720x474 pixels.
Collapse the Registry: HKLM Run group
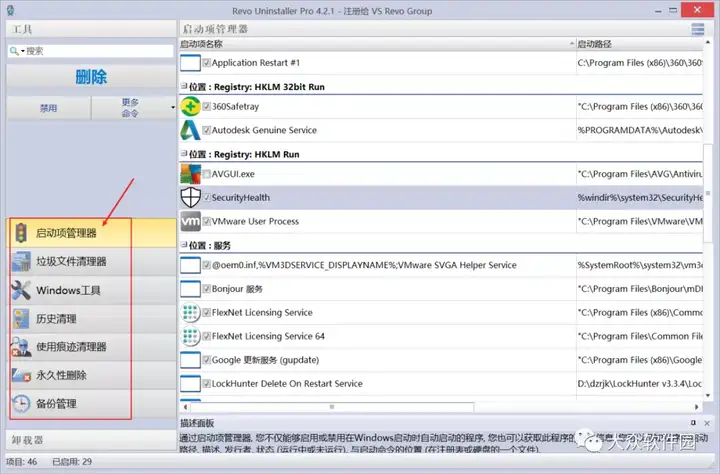click(184, 153)
